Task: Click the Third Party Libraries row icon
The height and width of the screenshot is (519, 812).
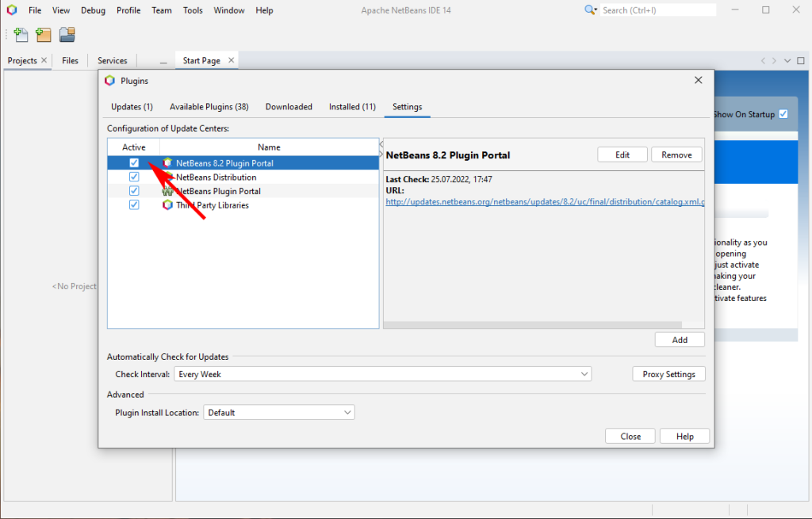Action: [x=167, y=205]
